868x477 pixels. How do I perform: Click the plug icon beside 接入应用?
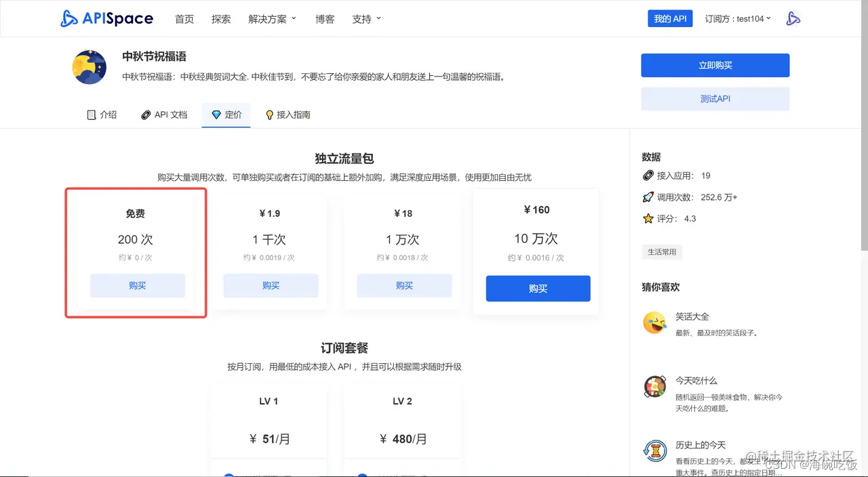pos(648,175)
